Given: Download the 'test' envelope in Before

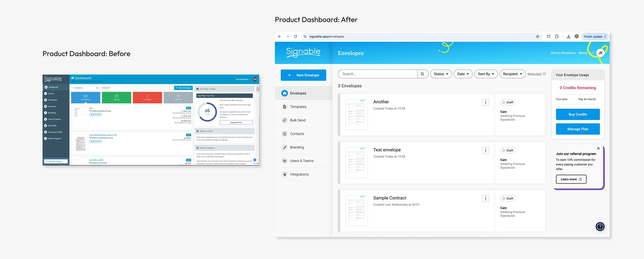Looking at the screenshot, I should tap(96, 115).
